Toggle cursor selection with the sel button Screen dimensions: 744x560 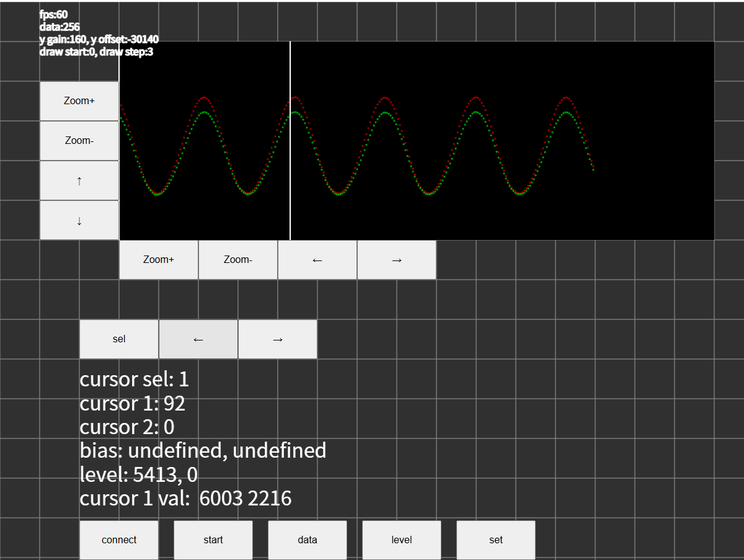point(119,339)
